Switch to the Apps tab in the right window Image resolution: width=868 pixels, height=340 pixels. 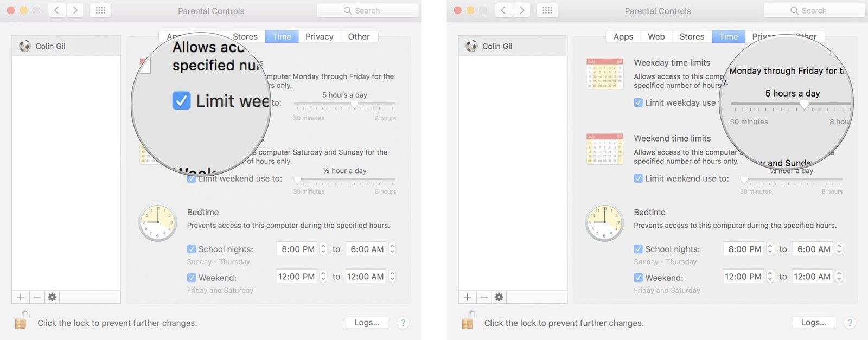[623, 36]
